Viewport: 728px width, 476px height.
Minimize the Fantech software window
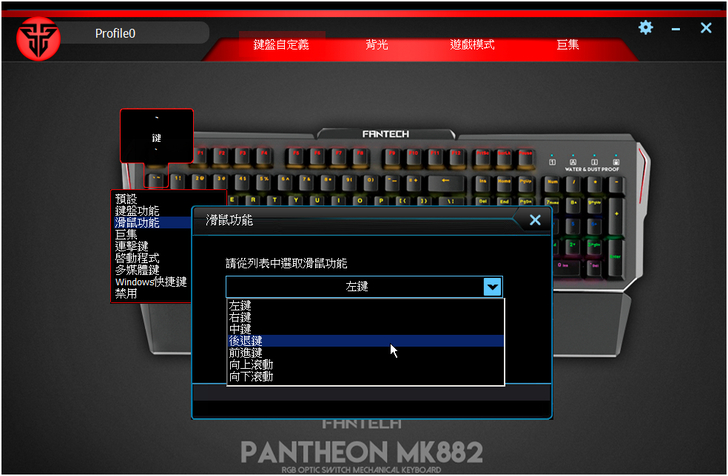click(x=677, y=29)
